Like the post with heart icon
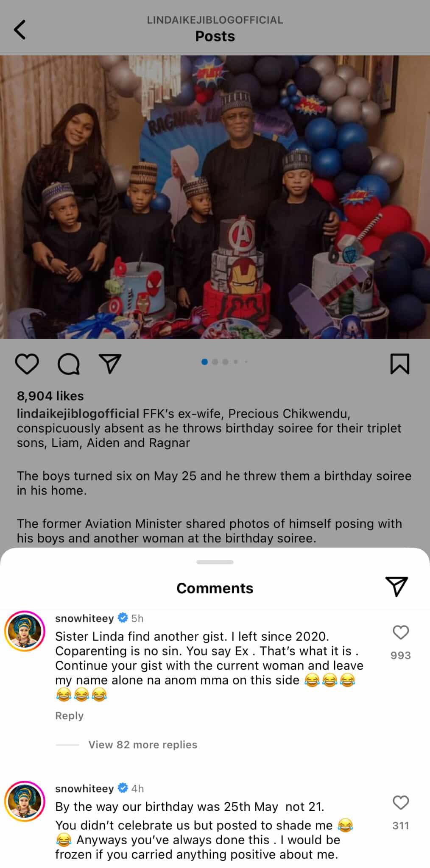This screenshot has height=868, width=430. (x=27, y=364)
